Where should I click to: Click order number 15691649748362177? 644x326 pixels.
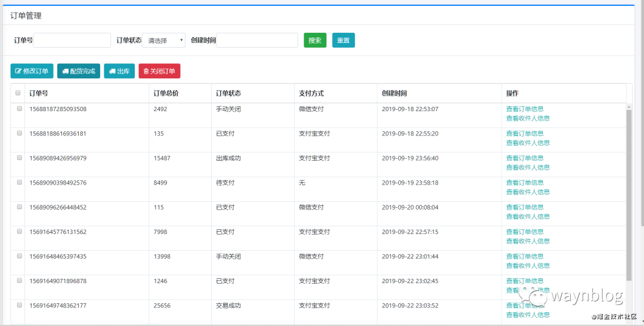pos(58,306)
